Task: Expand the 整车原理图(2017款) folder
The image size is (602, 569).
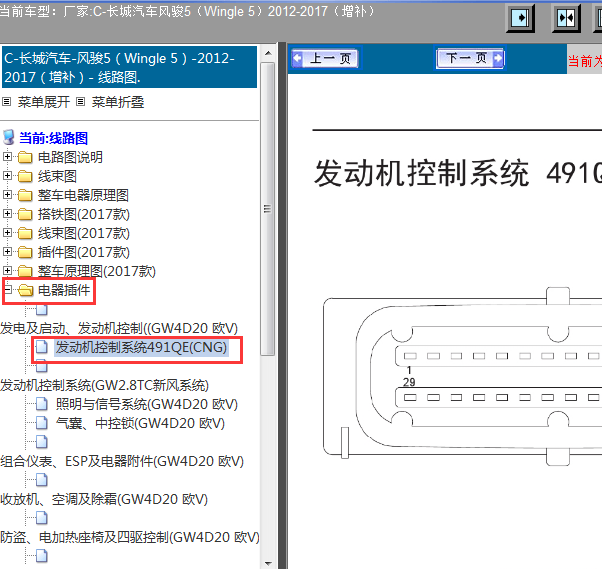Action: pos(7,271)
